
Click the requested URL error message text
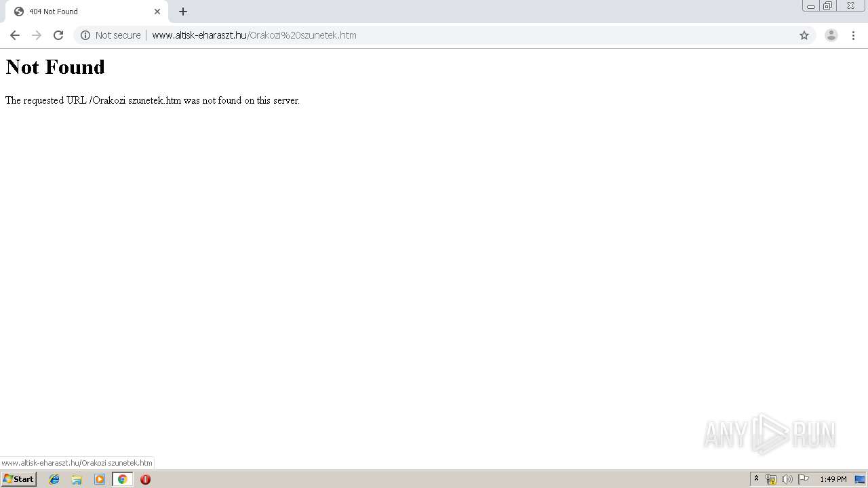[153, 100]
